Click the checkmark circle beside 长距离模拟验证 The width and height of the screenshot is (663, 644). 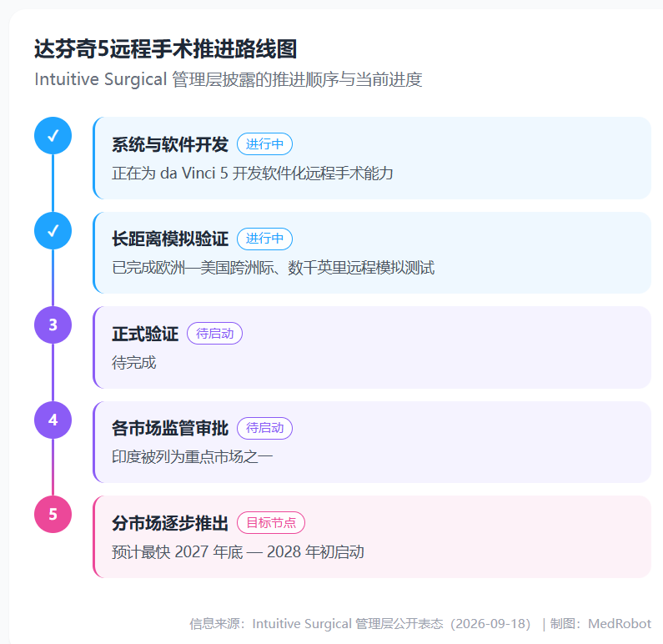click(53, 231)
